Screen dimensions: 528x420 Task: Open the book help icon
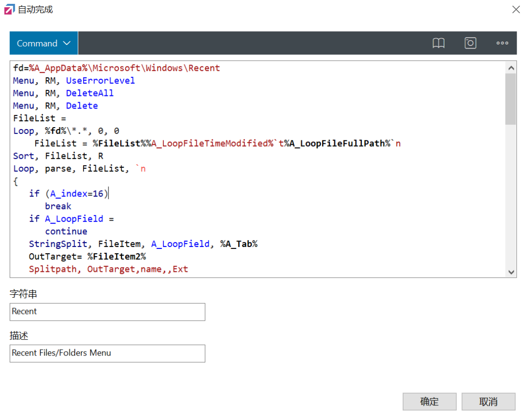click(x=439, y=43)
